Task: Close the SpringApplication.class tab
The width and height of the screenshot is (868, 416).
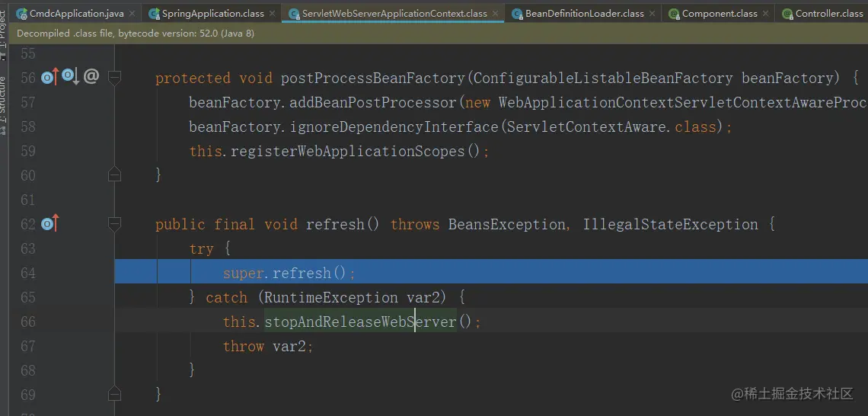Action: [272, 14]
